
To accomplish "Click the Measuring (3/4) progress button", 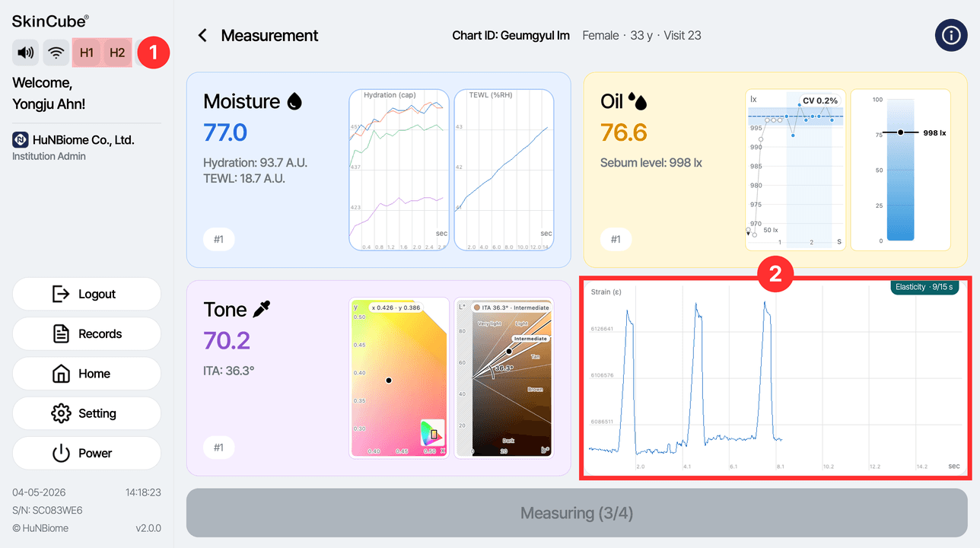I will click(577, 513).
